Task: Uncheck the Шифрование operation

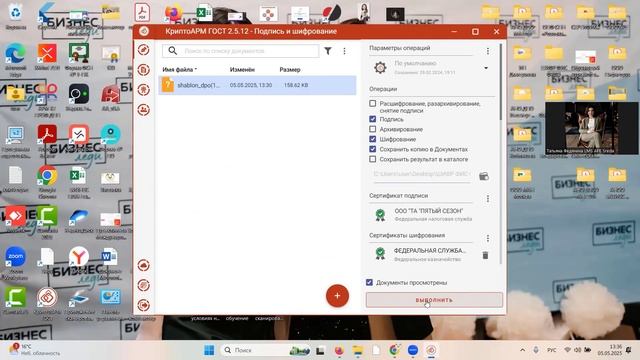Action: click(x=372, y=139)
